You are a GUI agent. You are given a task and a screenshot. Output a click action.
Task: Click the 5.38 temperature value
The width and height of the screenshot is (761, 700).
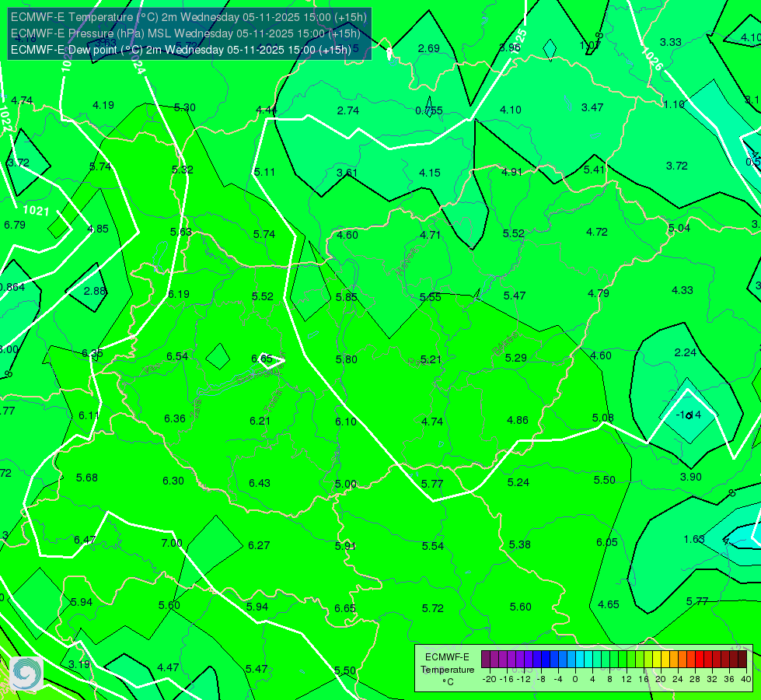point(520,545)
